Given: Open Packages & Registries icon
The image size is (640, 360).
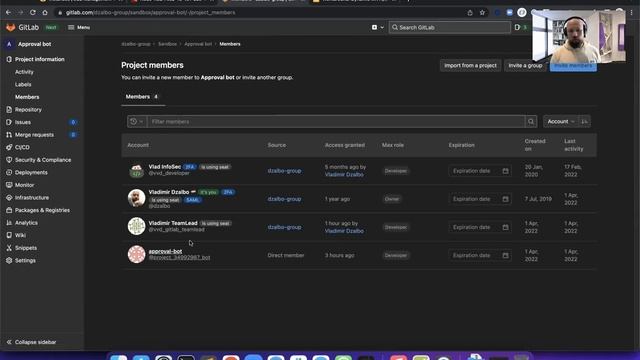Looking at the screenshot, I should [9, 210].
